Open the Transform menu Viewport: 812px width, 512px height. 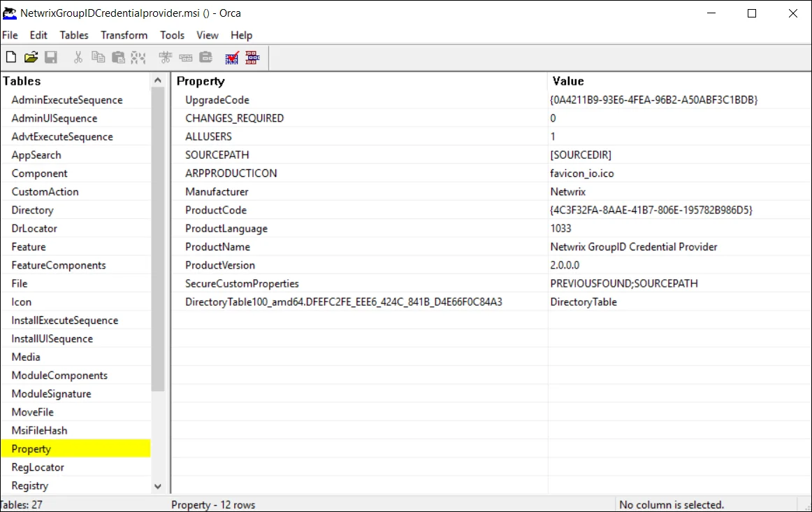tap(124, 35)
